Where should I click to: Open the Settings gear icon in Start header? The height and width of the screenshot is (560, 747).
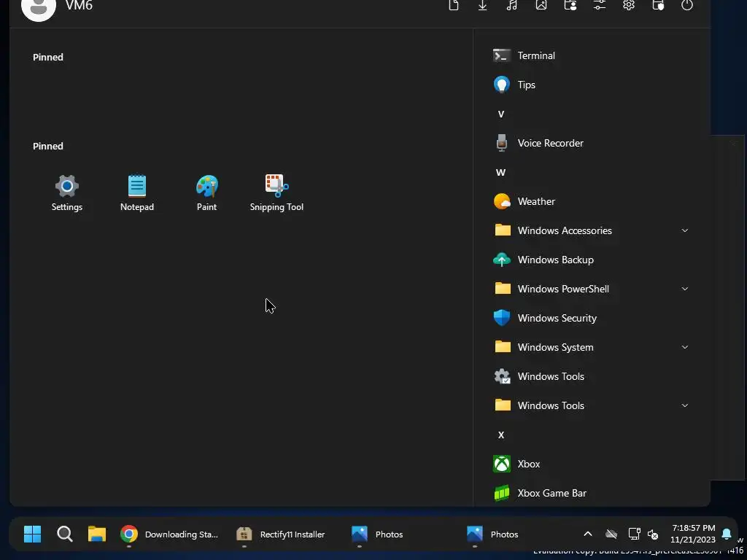pyautogui.click(x=629, y=5)
